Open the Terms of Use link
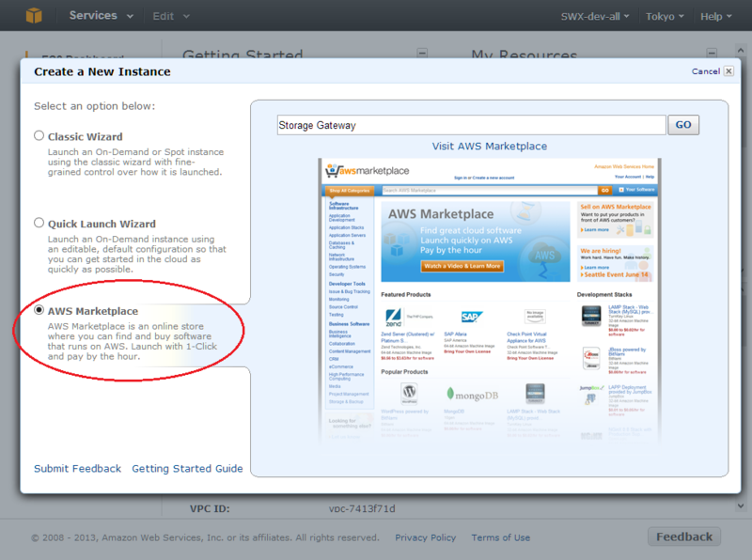 pyautogui.click(x=501, y=537)
